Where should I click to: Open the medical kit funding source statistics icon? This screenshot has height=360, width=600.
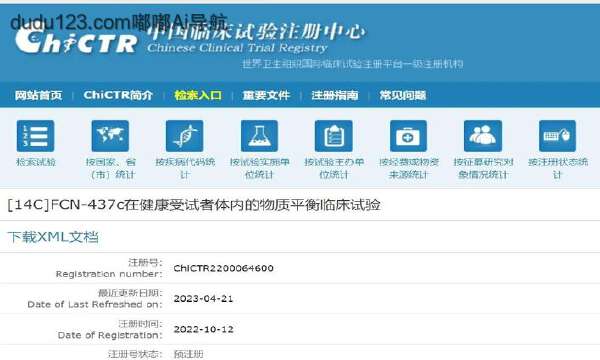click(408, 136)
